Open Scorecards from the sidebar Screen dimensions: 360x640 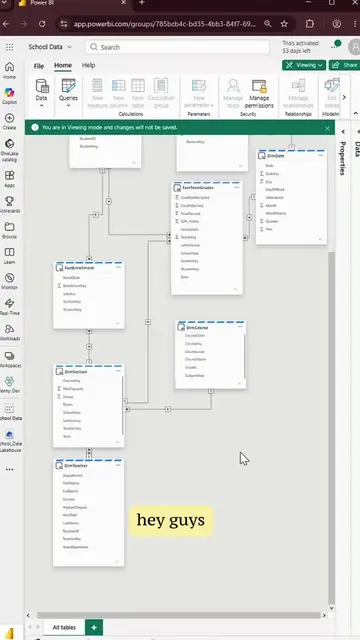click(9, 204)
